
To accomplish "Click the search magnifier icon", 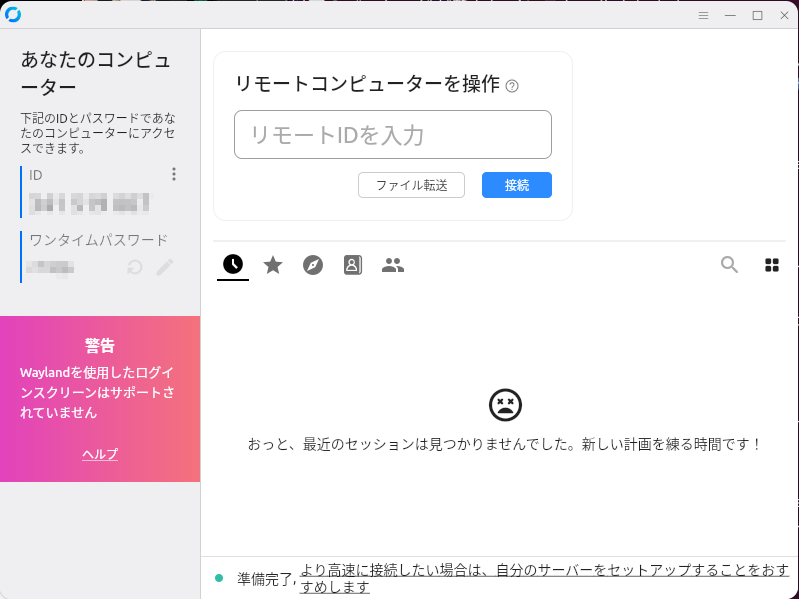I will [x=729, y=265].
